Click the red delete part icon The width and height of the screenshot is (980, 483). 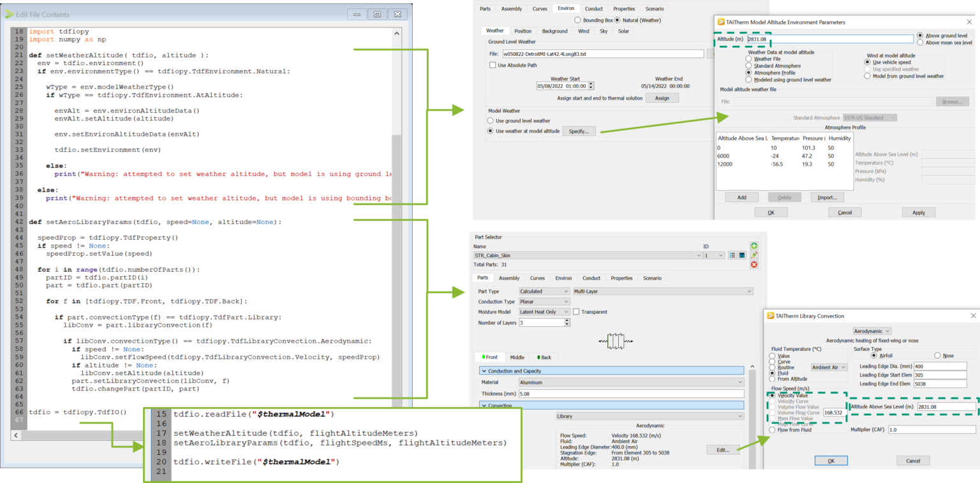tap(754, 265)
